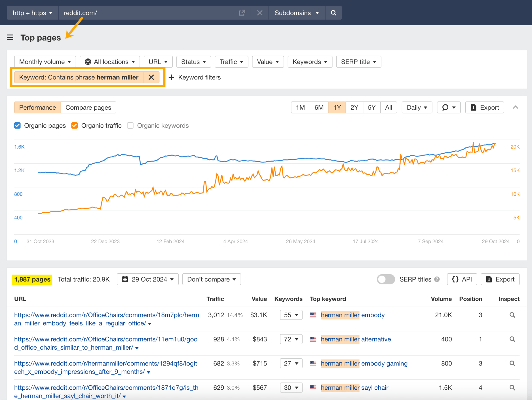This screenshot has height=400, width=532.
Task: Enable the Organic keywords checkbox
Action: [130, 125]
